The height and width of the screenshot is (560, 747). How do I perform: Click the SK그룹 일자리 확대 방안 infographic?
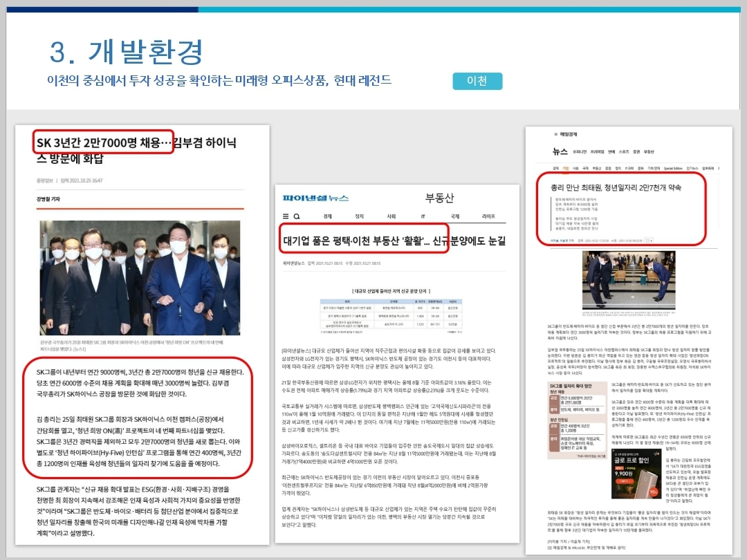click(578, 420)
